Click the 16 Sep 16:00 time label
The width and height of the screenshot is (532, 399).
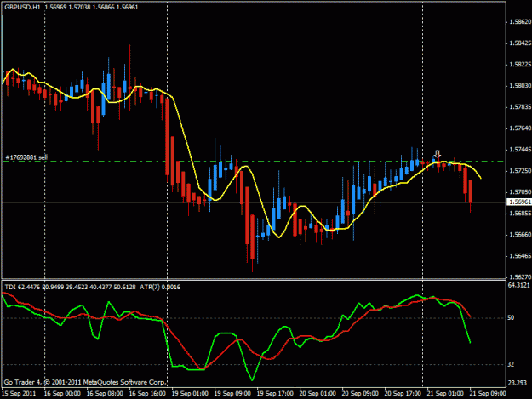[x=147, y=394]
